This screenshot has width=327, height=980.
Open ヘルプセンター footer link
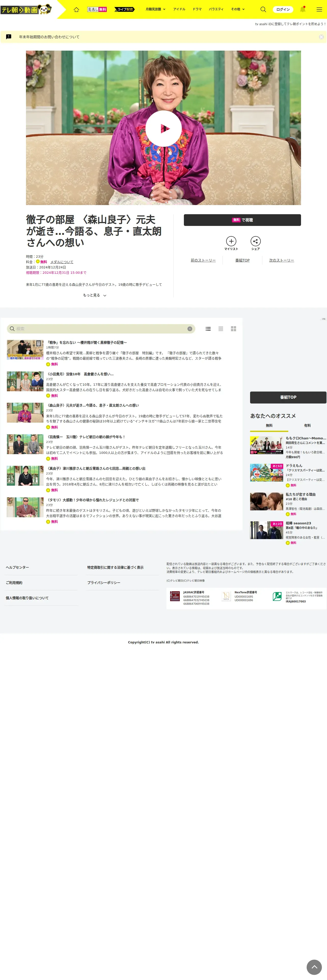tap(18, 567)
